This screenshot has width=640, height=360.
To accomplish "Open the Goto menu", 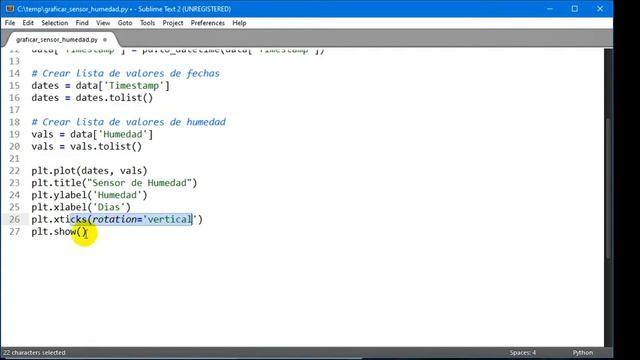I will (x=125, y=23).
